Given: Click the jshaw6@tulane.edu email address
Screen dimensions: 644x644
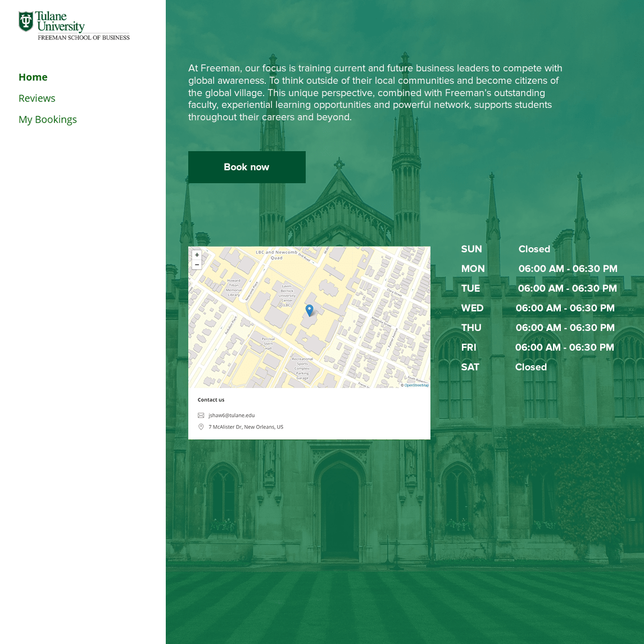Looking at the screenshot, I should (232, 415).
